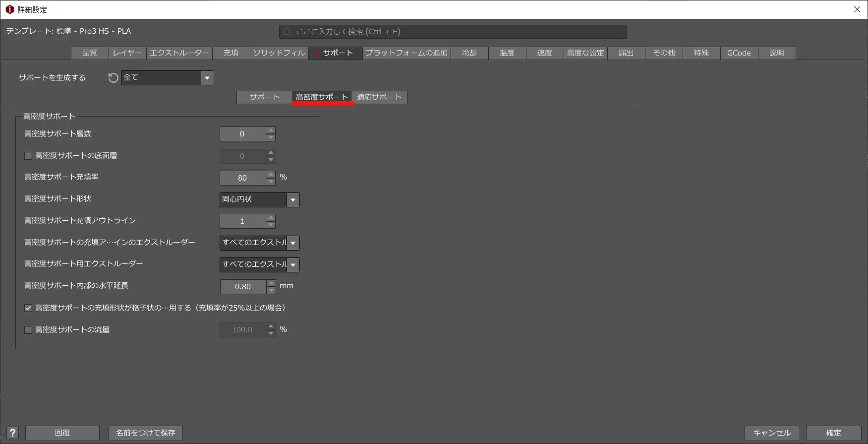Click the search magnifier icon
The image size is (868, 444).
287,32
